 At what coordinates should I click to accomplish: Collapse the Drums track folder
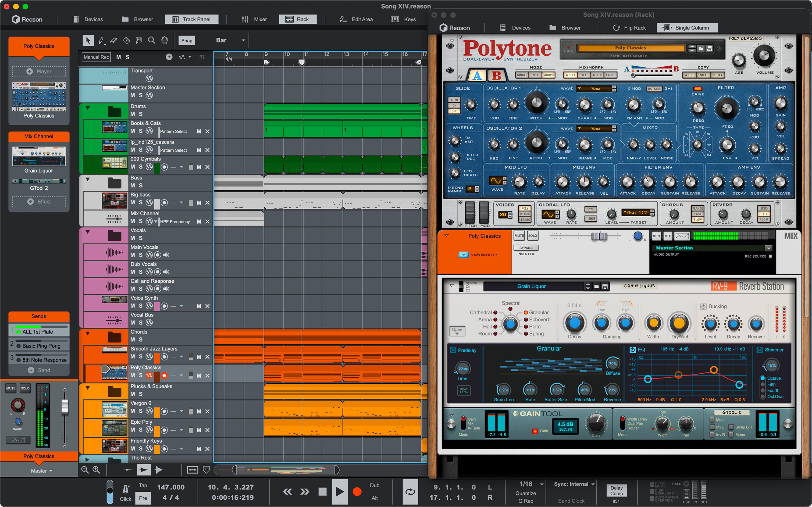coord(88,108)
